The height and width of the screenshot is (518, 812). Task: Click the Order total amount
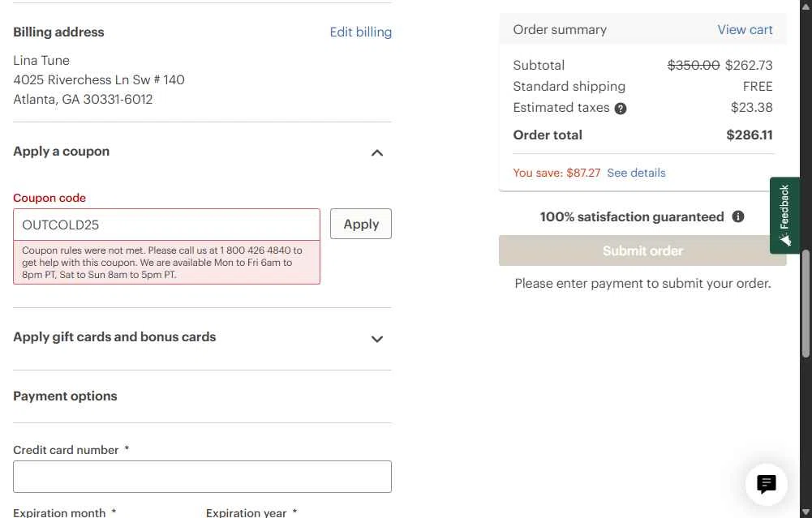[x=749, y=135]
